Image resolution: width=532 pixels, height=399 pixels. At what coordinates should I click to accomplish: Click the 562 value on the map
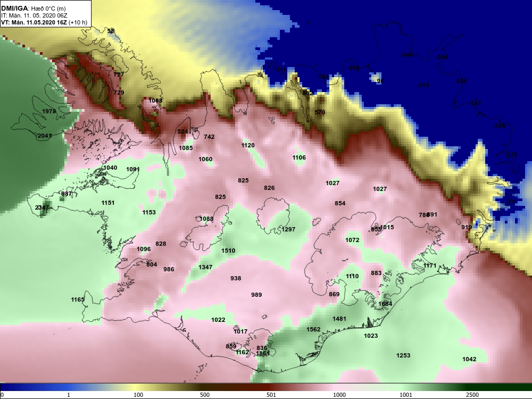coord(307,93)
